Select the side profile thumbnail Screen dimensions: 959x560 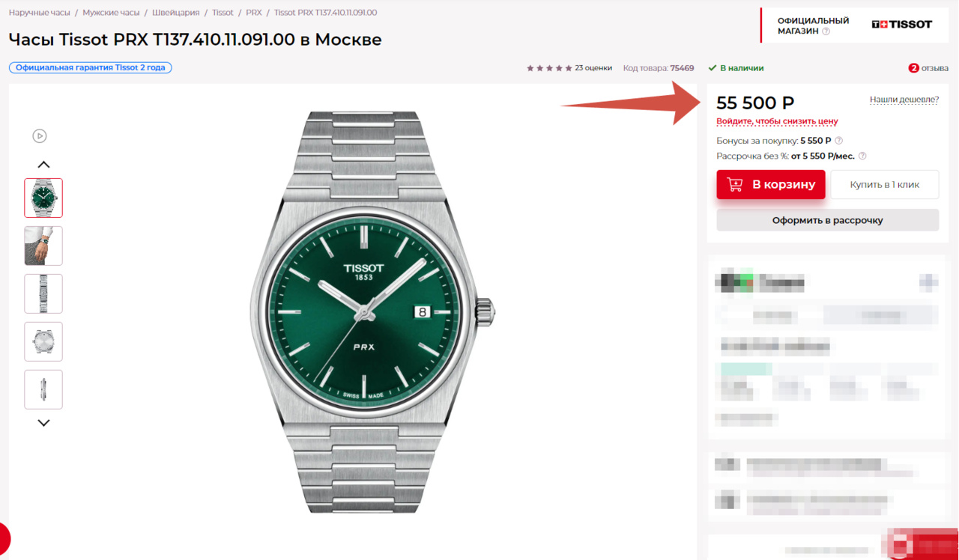pos(43,389)
